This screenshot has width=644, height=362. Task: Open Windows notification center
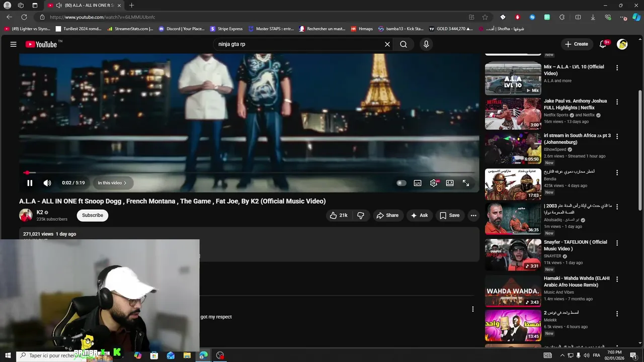point(633,355)
